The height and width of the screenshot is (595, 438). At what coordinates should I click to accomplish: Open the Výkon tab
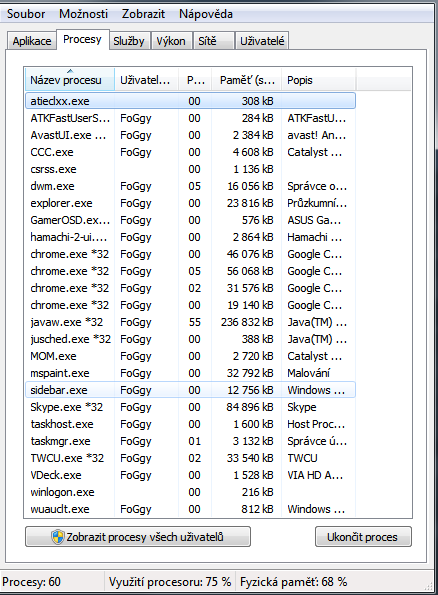click(171, 41)
